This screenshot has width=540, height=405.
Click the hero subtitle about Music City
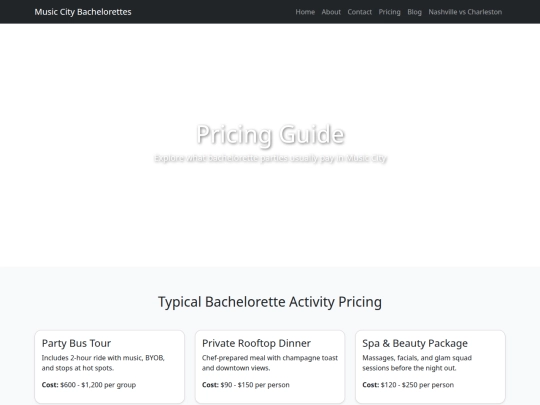click(x=270, y=158)
